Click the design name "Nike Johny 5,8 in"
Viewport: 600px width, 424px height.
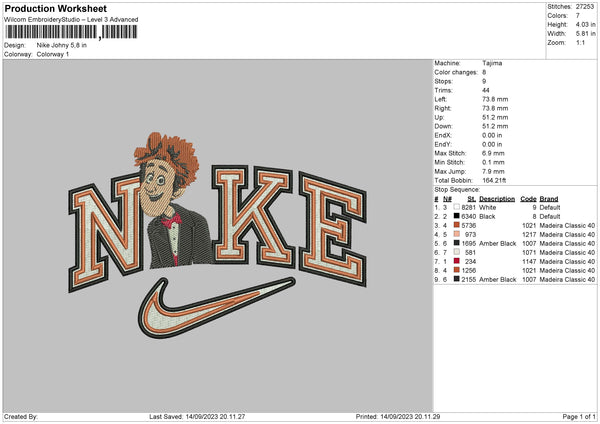(x=62, y=45)
